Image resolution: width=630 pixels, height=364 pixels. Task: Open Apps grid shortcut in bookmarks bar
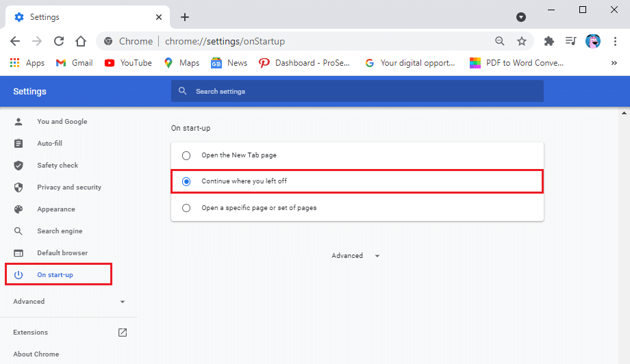click(x=27, y=63)
